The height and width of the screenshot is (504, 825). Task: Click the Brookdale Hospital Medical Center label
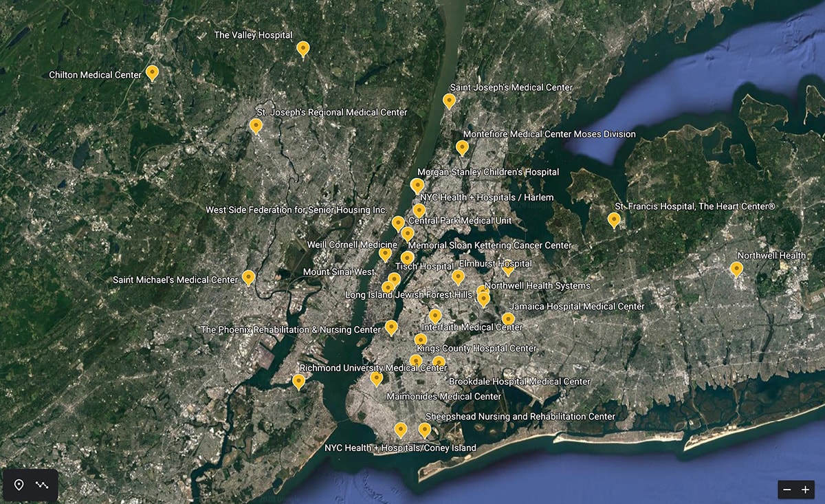point(519,382)
